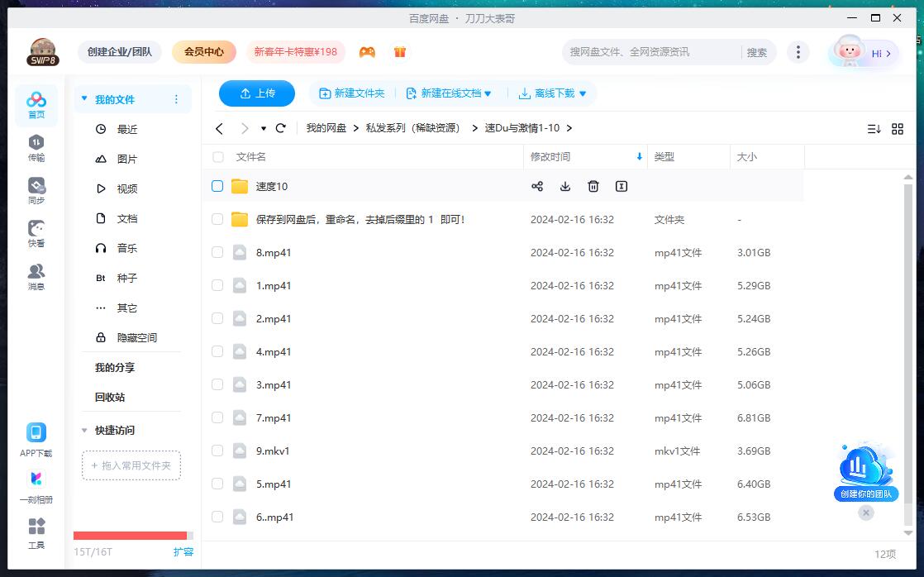Image resolution: width=924 pixels, height=577 pixels.
Task: Rename 速度10 using the rename icon
Action: pos(621,186)
